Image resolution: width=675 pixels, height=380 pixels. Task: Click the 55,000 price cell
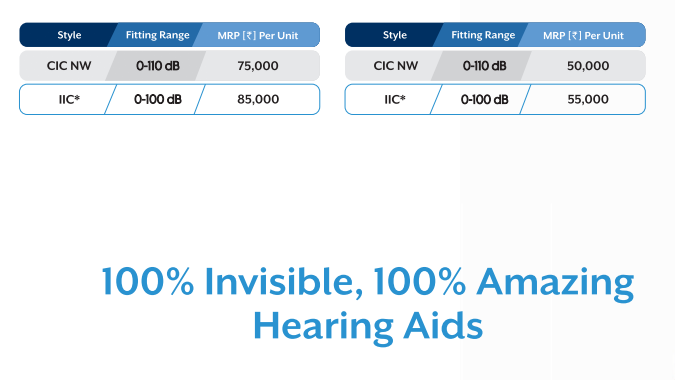click(588, 99)
